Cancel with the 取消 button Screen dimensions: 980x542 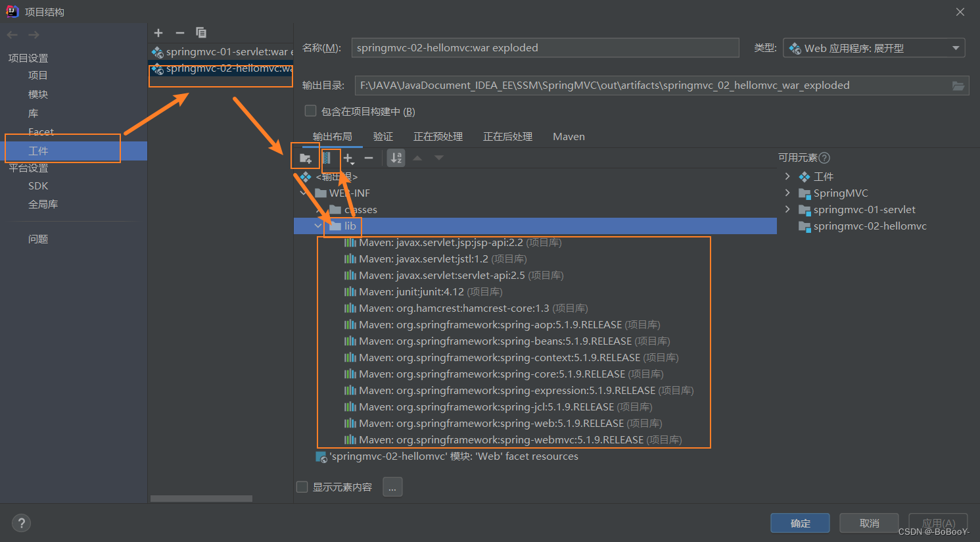coord(869,524)
